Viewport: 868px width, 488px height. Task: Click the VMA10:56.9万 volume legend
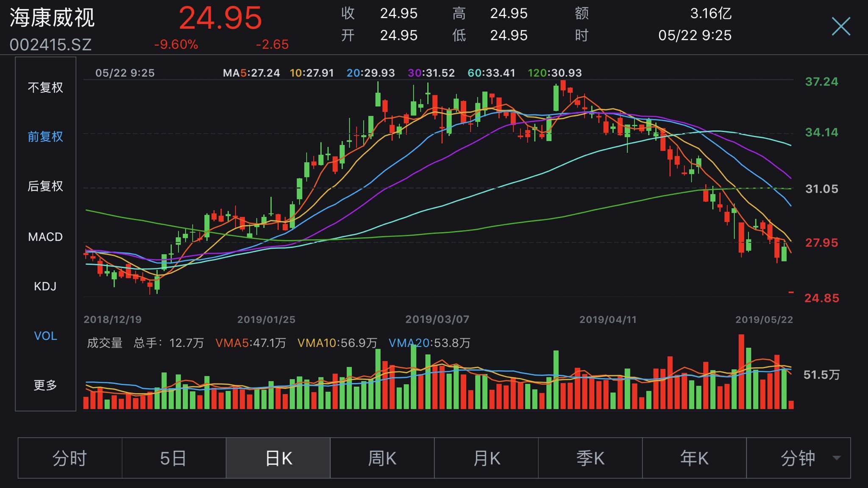337,343
